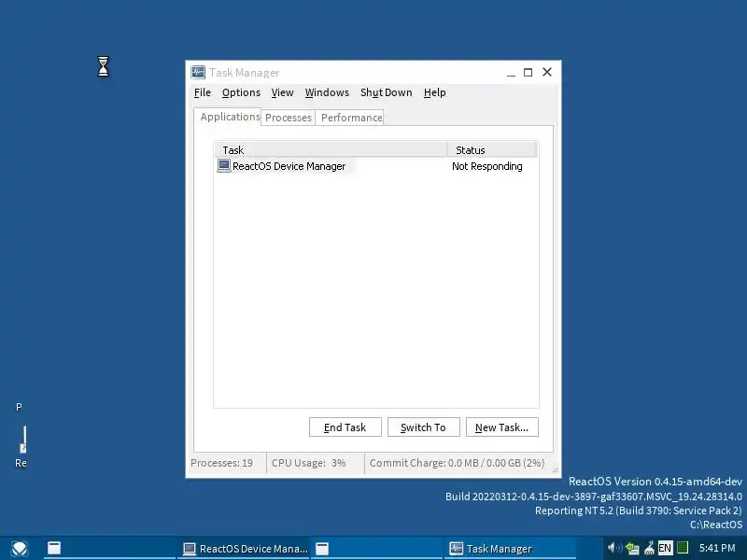Click the New Task... button
Image resolution: width=747 pixels, height=560 pixels.
pos(502,427)
